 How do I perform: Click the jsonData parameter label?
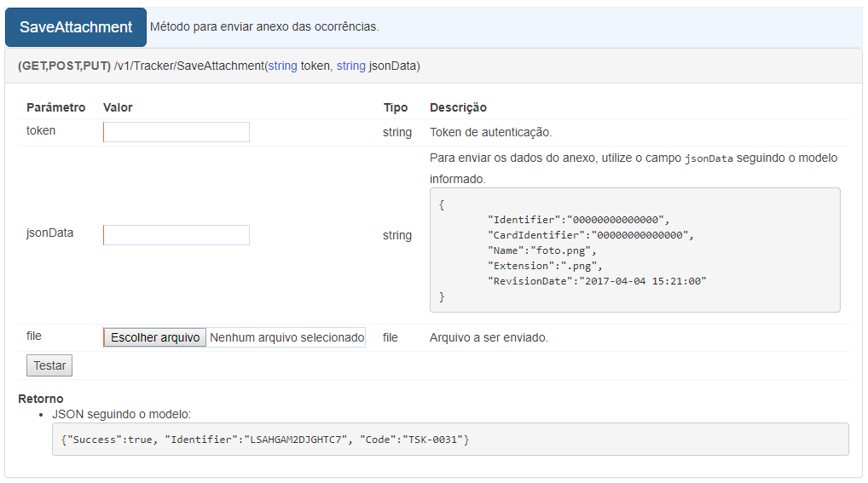pyautogui.click(x=49, y=233)
